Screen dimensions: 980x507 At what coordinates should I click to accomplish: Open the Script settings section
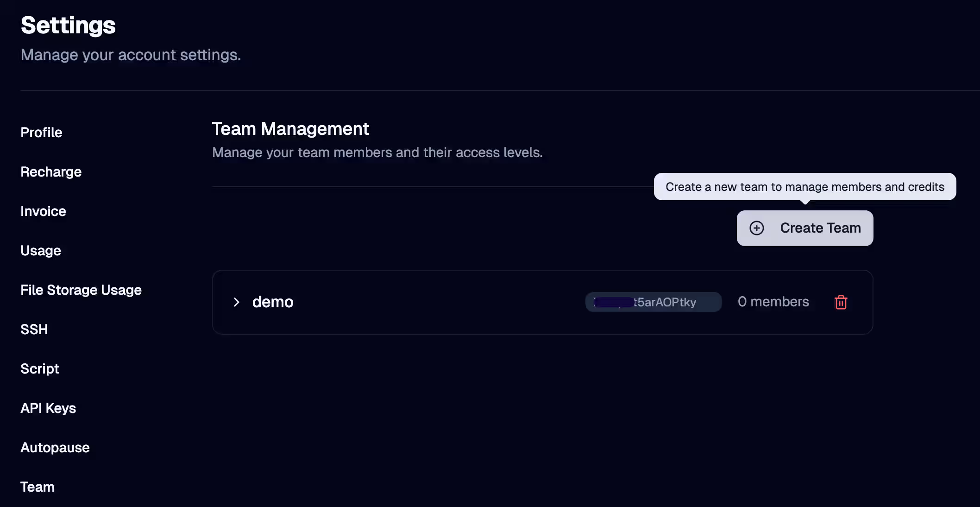pyautogui.click(x=40, y=369)
